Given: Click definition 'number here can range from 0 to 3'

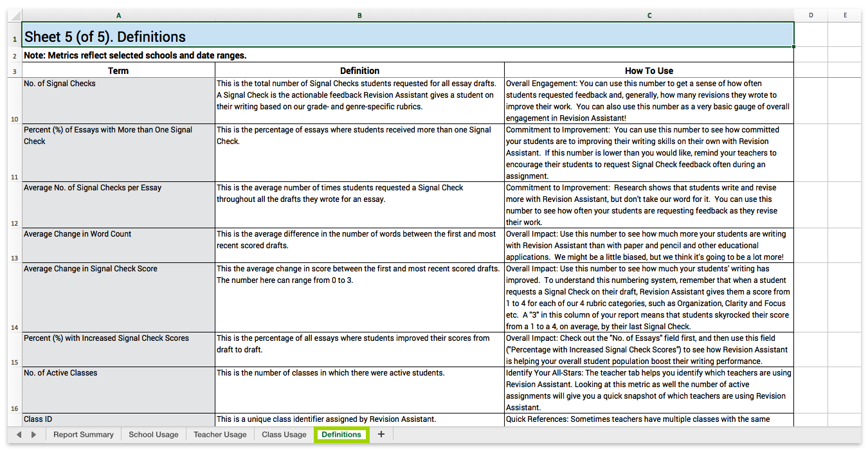Looking at the screenshot, I should coord(359,298).
